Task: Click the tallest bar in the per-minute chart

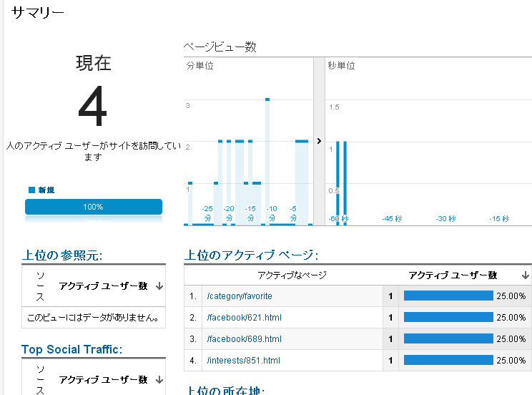Action: click(267, 162)
